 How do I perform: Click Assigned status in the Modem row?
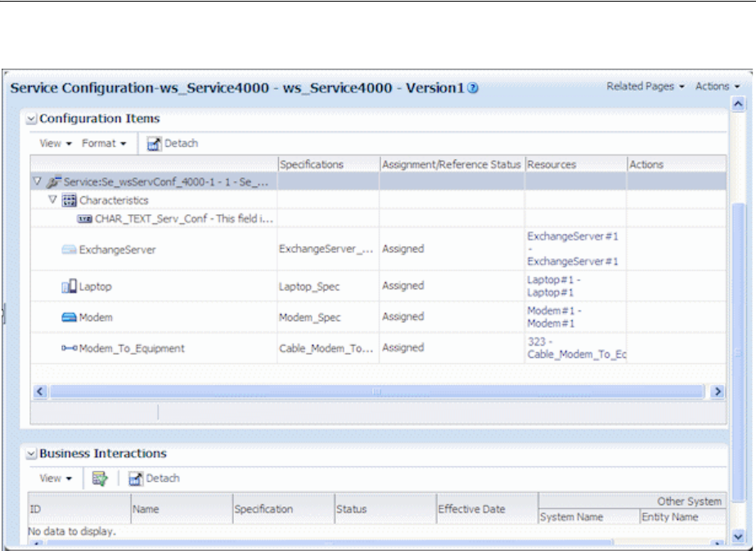tap(403, 316)
